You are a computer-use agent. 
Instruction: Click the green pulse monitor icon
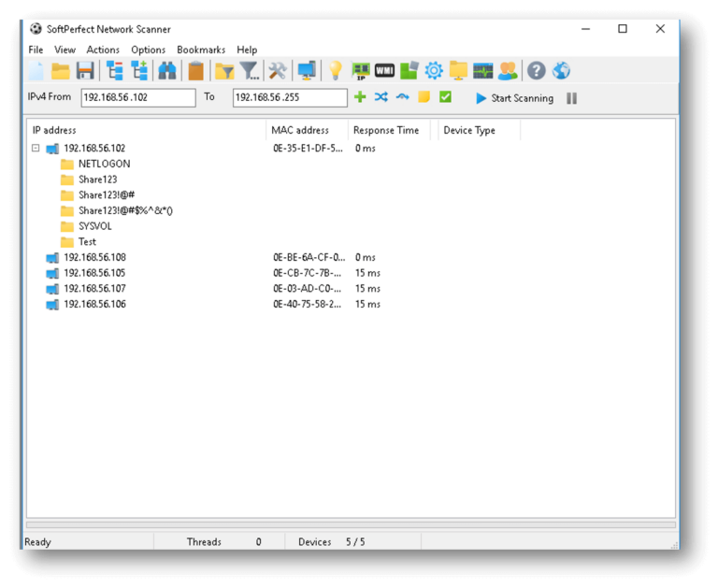[483, 71]
